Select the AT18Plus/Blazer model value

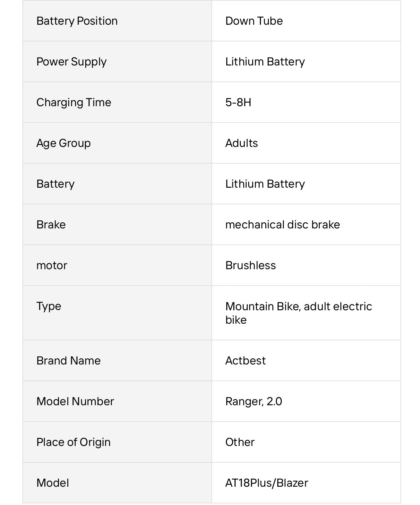point(267,483)
